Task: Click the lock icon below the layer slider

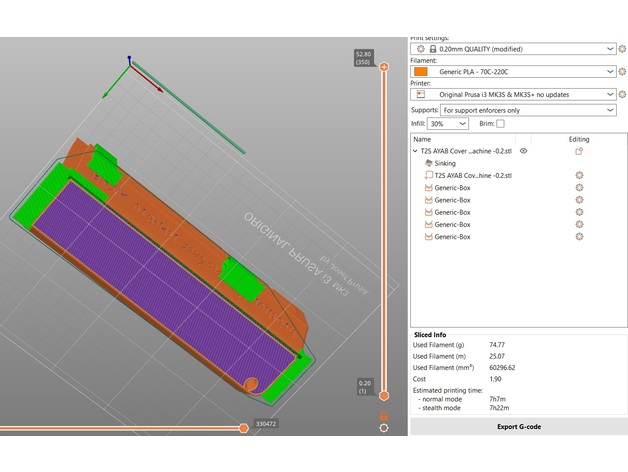Action: pos(384,414)
